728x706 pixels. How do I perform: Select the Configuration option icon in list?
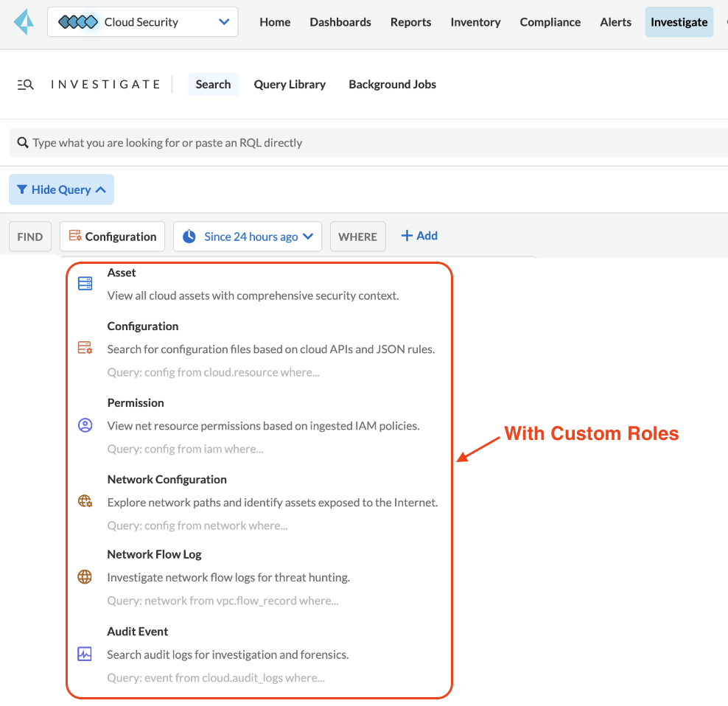point(85,349)
